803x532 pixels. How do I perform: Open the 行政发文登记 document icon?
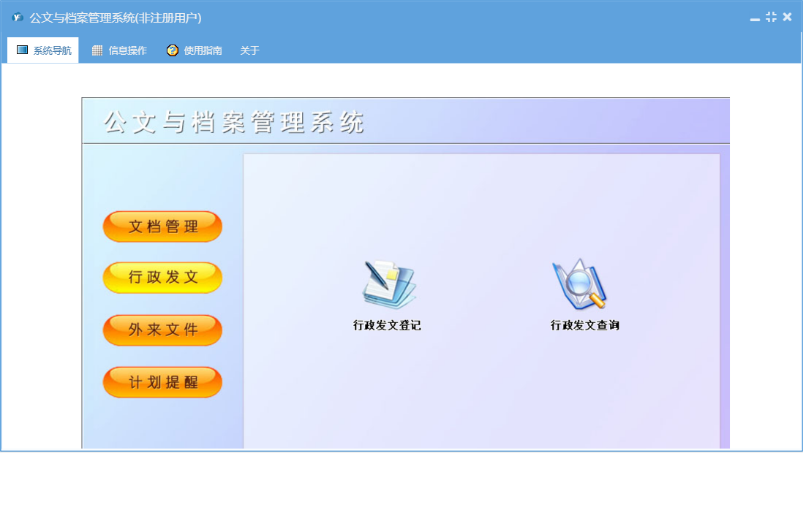pyautogui.click(x=388, y=284)
